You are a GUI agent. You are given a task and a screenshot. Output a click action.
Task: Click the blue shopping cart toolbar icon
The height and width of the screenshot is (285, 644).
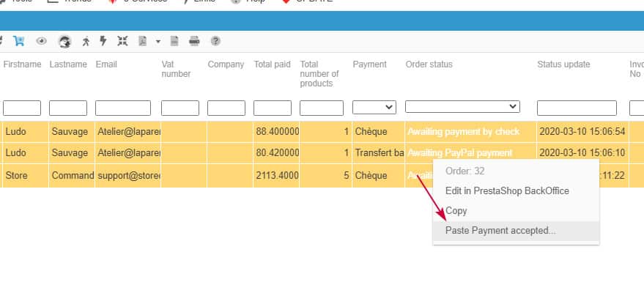[x=18, y=41]
